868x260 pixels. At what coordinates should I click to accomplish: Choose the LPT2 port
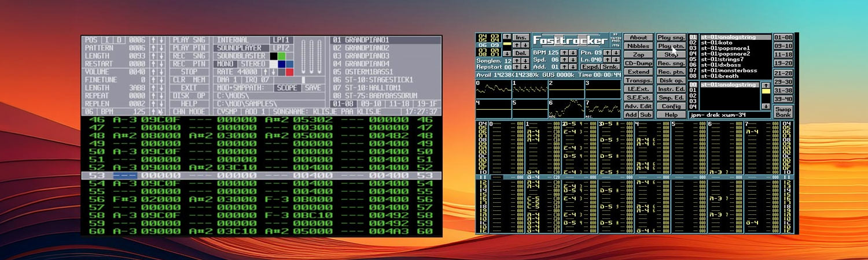coord(281,48)
